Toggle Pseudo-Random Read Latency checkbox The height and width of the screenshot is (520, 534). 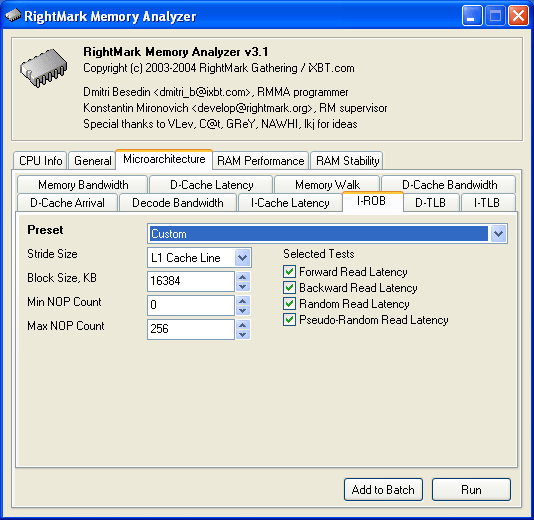[x=289, y=320]
